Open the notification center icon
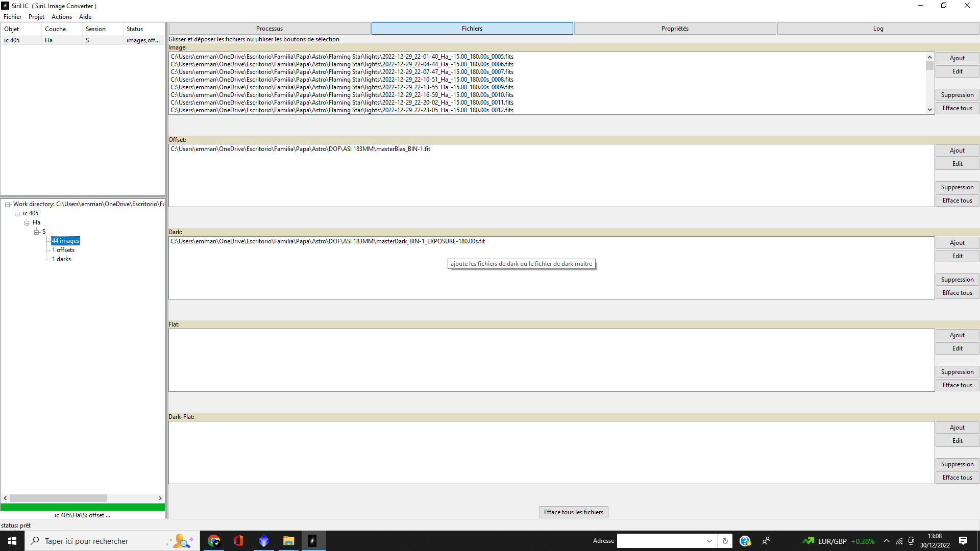 click(x=963, y=541)
